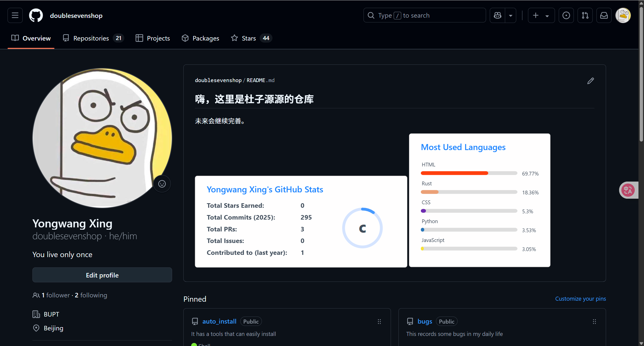Open the site navigation hamburger menu
Viewport: 644px width, 346px height.
coord(15,15)
